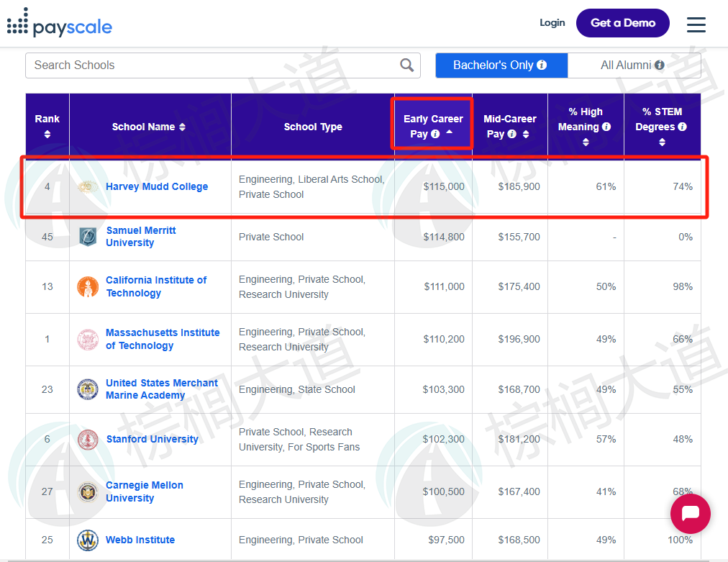
Task: Click info icon beside % STEM Degrees
Action: click(x=682, y=127)
